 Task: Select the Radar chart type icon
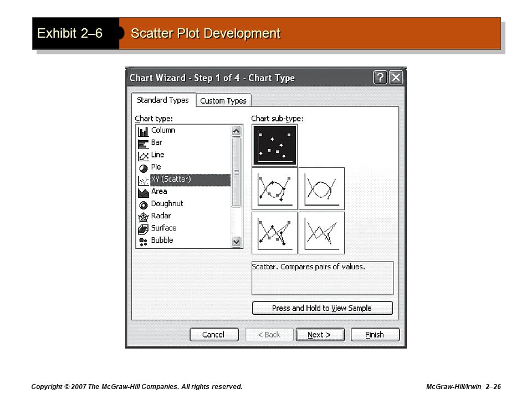[x=143, y=217]
